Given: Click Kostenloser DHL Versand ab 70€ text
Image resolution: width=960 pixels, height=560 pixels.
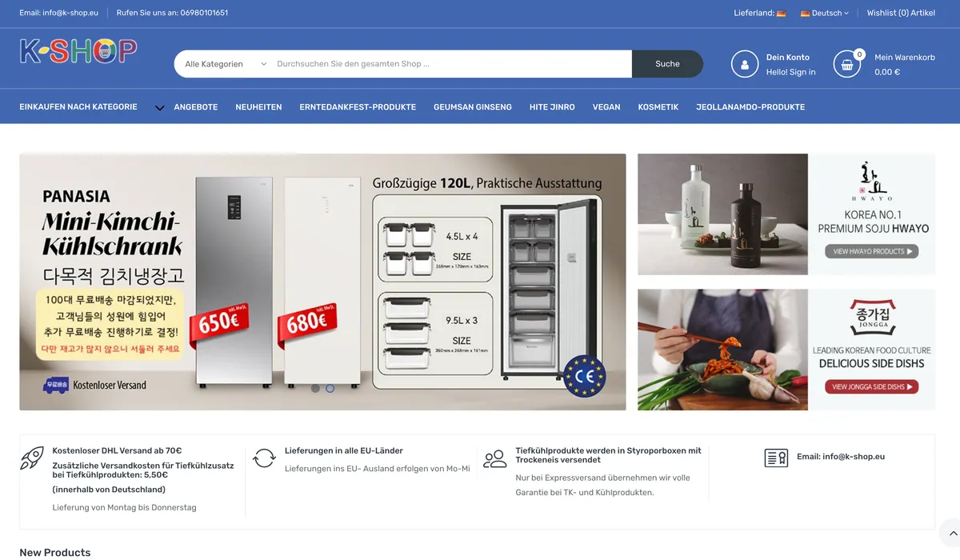Looking at the screenshot, I should (117, 451).
